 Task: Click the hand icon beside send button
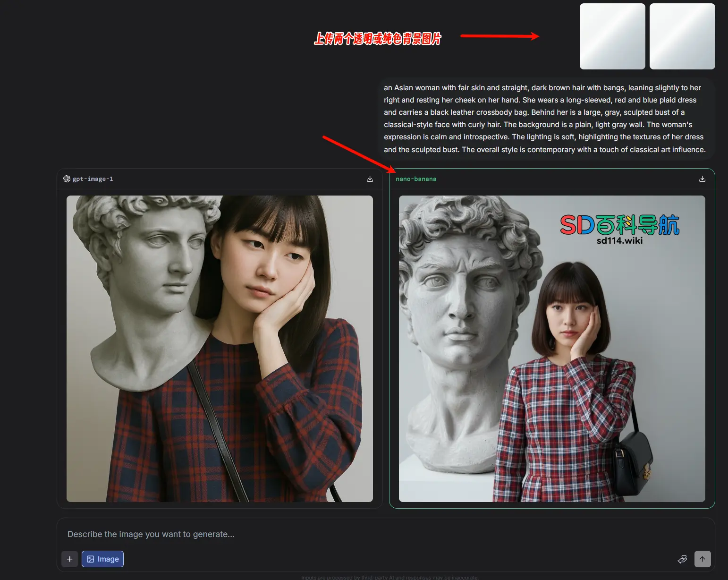[682, 559]
